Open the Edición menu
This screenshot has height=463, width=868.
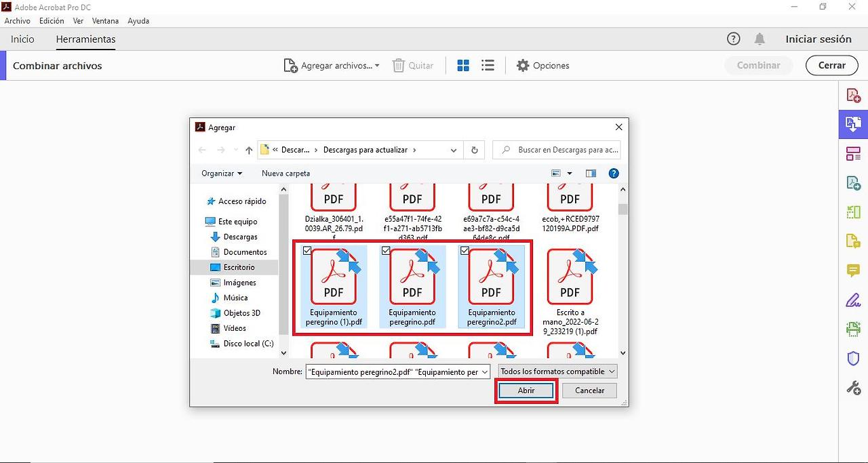[52, 21]
